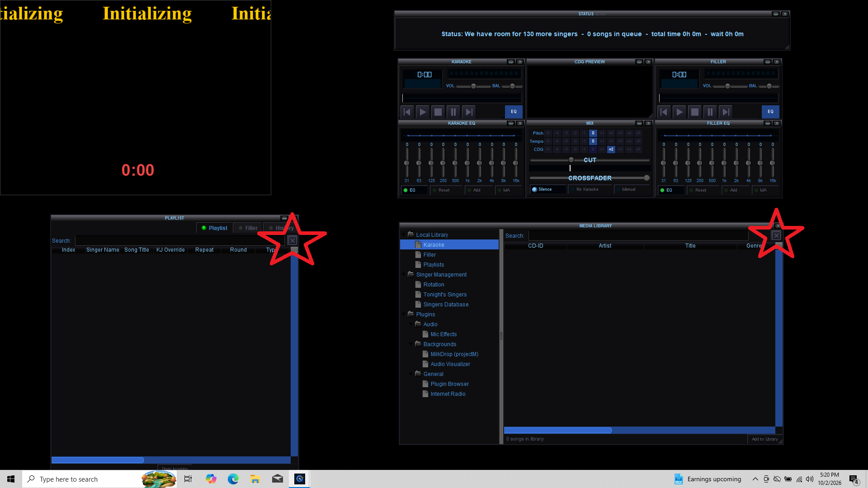Image resolution: width=868 pixels, height=488 pixels.
Task: Stop playback in the Karaoke player
Action: [x=438, y=112]
